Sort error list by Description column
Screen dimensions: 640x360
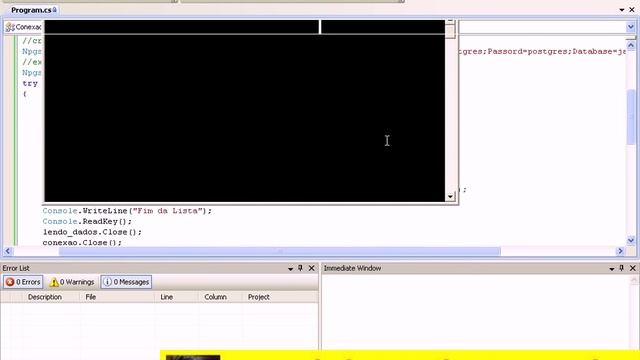pos(45,297)
